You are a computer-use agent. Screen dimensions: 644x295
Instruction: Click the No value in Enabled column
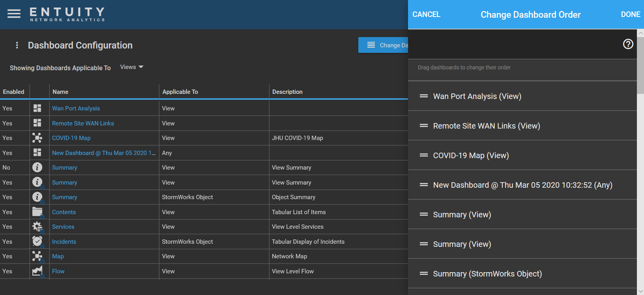click(6, 167)
